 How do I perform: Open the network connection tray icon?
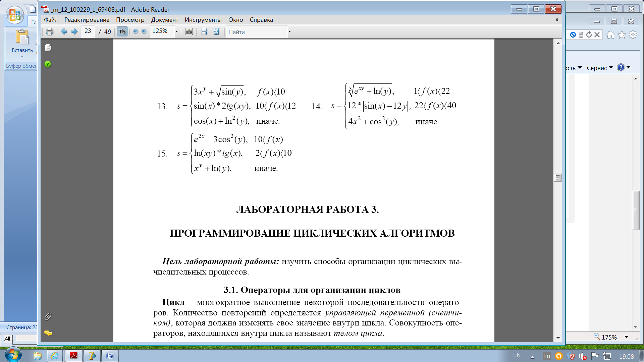pos(607,356)
